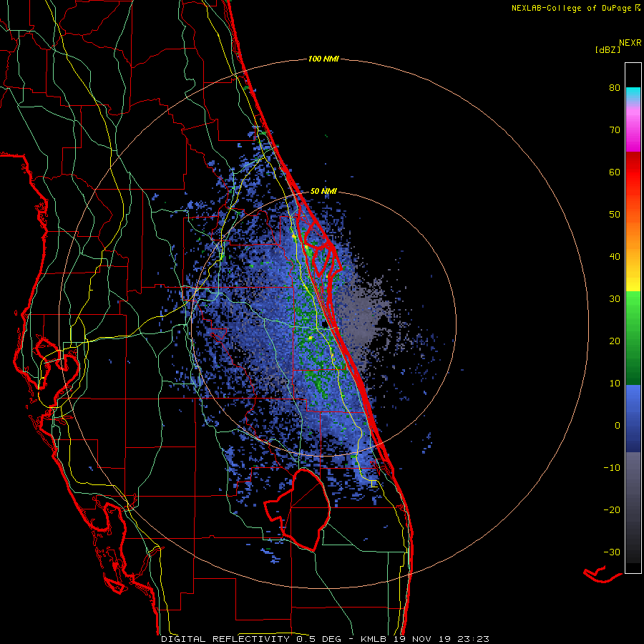Screen dimensions: 644x644
Task: Click the 19 NOV 19 23:23 timestamp
Action: 441,639
